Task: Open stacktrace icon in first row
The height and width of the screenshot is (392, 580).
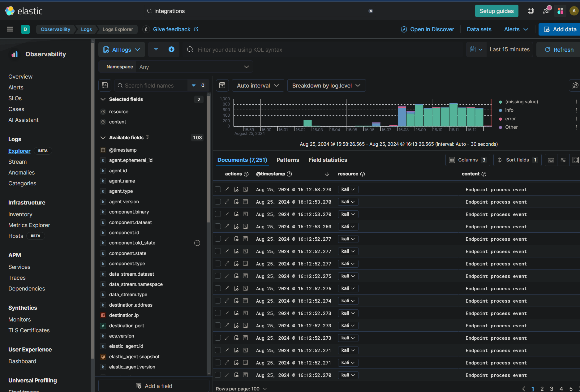Action: tap(246, 189)
